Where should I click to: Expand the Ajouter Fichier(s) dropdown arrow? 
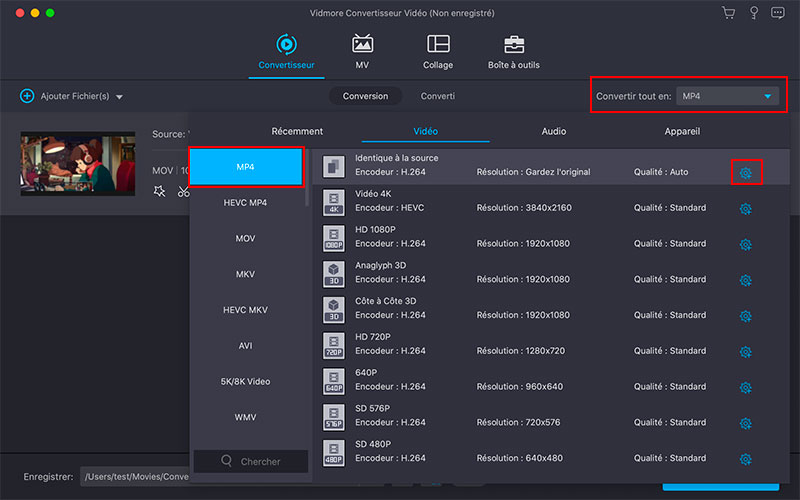coord(119,97)
